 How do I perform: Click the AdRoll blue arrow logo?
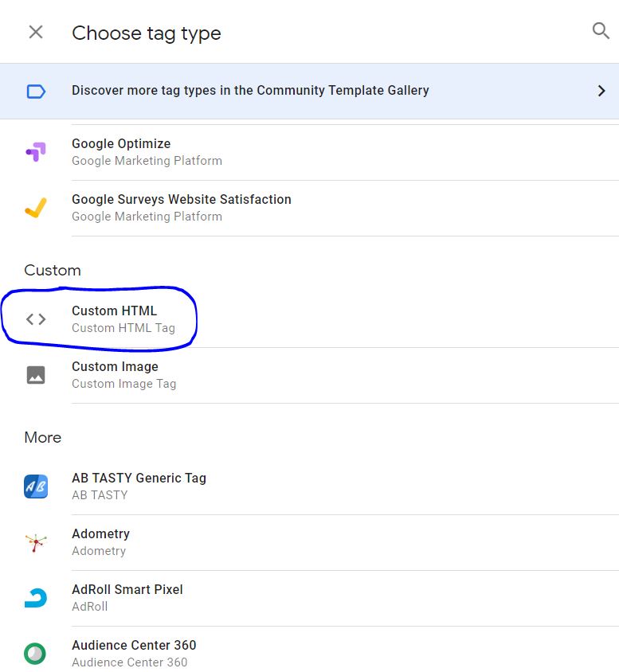(36, 598)
